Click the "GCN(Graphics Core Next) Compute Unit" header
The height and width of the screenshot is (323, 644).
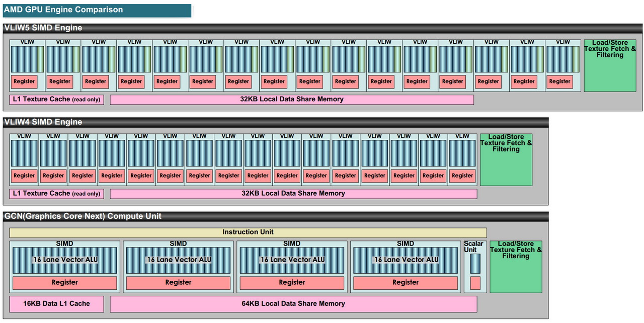point(276,216)
